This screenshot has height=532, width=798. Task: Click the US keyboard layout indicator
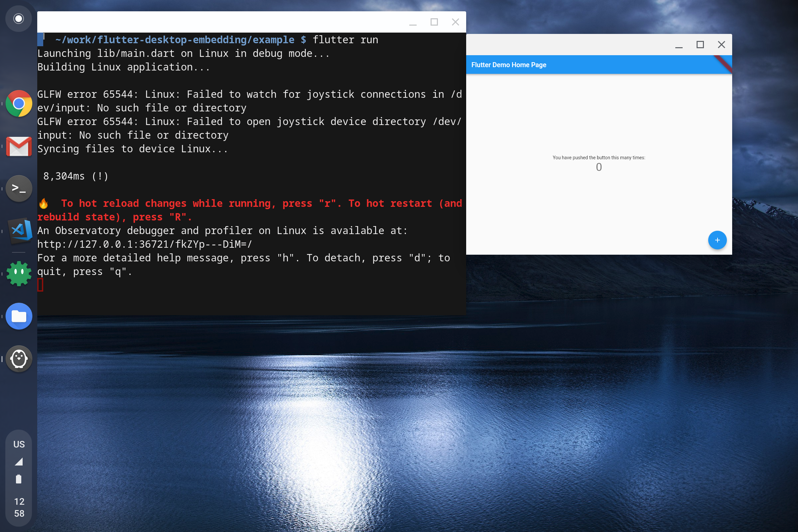coord(19,444)
